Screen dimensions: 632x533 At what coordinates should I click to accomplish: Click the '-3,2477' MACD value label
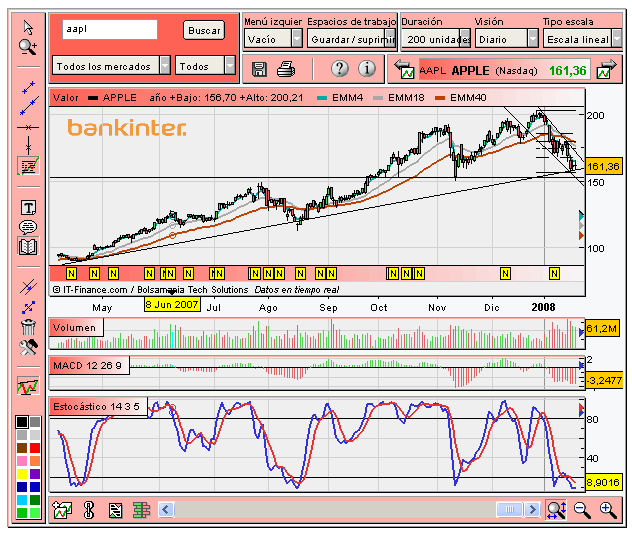pyautogui.click(x=605, y=380)
